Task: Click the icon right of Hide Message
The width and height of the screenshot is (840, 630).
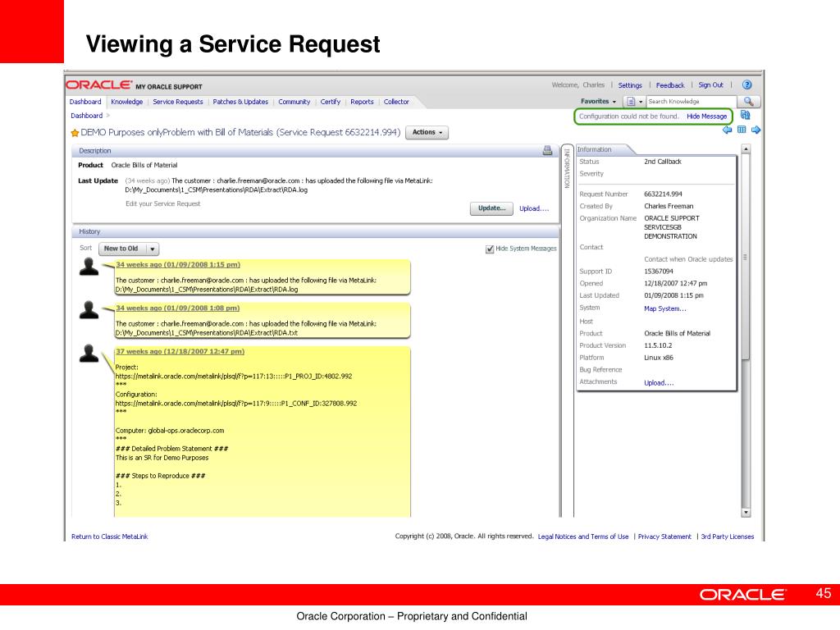Action: click(745, 115)
